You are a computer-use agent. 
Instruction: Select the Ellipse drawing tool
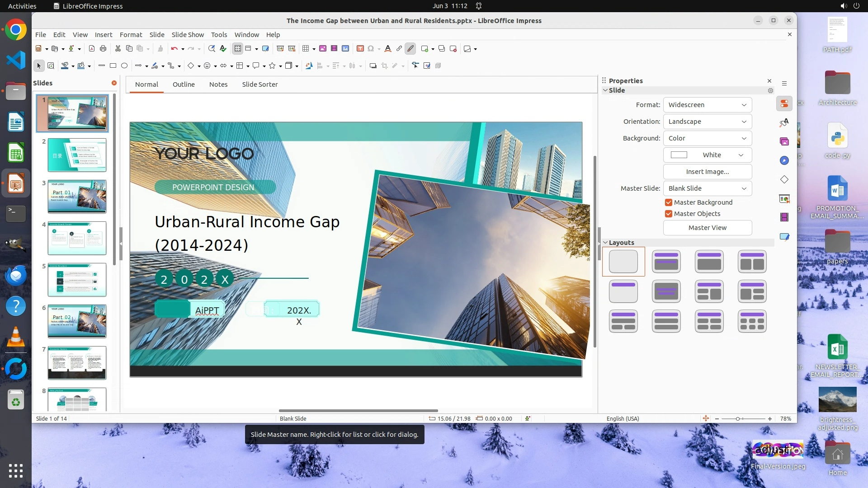click(x=124, y=66)
